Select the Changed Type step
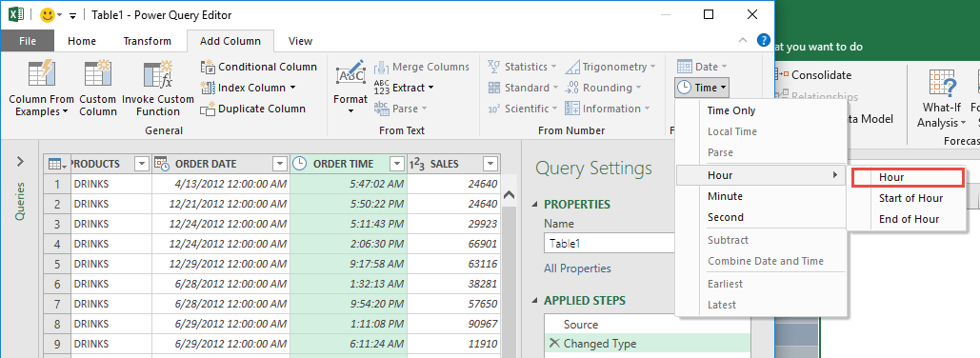Image resolution: width=980 pixels, height=358 pixels. [x=647, y=343]
